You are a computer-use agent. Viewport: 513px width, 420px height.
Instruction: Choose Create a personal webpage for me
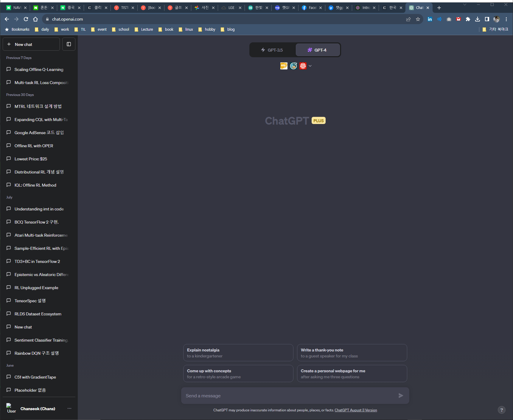pos(352,373)
